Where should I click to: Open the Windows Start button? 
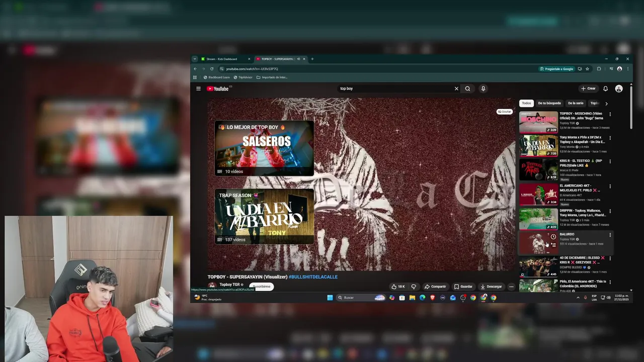point(330,298)
